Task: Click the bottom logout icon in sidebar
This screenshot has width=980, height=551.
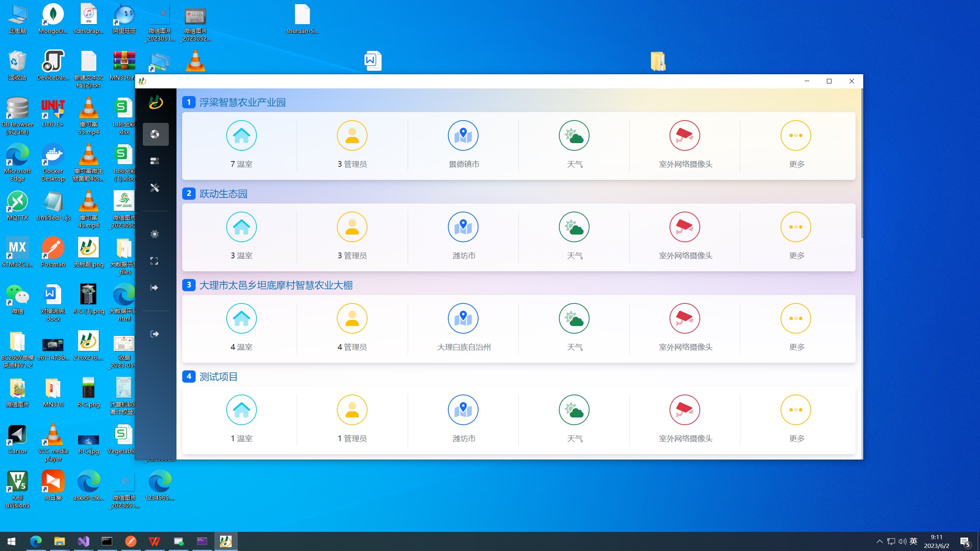Action: coord(155,334)
